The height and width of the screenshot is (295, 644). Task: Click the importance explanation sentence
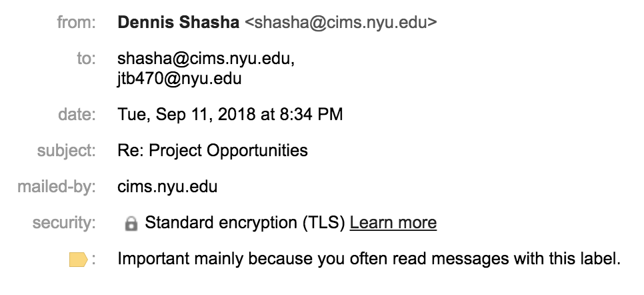click(x=369, y=258)
